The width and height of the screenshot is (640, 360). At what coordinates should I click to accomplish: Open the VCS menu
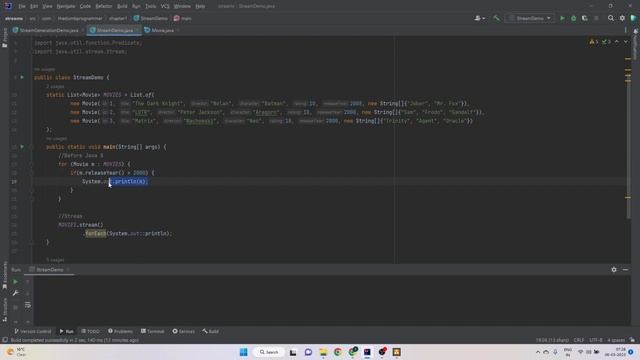coord(165,6)
